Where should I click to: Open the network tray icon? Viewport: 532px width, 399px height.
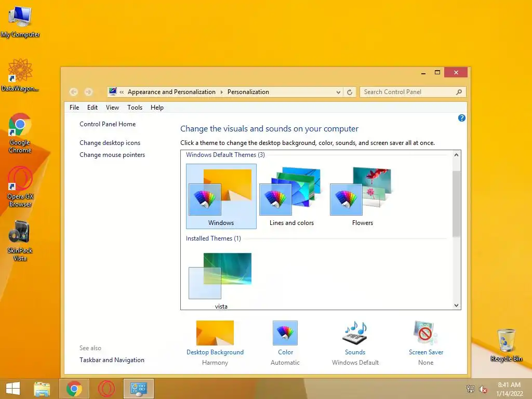[470, 389]
